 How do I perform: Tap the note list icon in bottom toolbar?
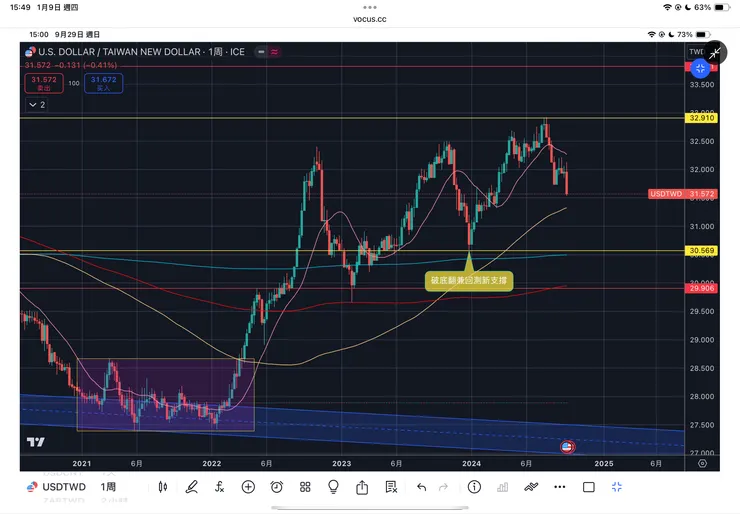pos(391,487)
